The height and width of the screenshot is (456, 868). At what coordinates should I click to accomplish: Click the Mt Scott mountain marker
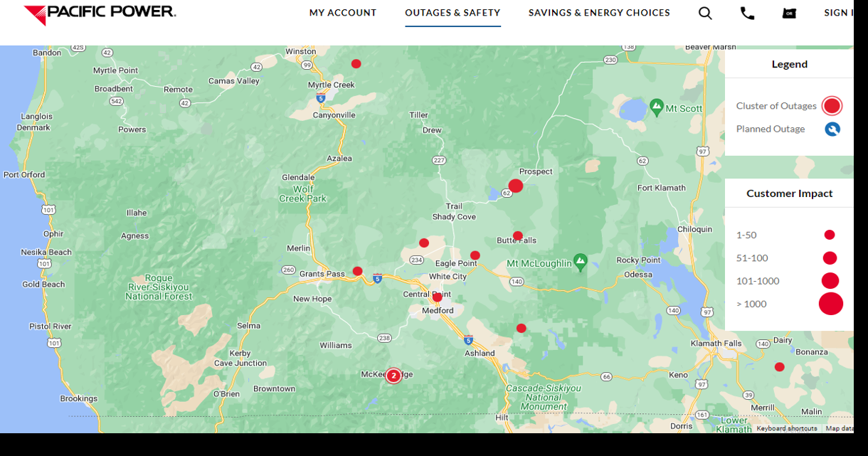pos(657,107)
